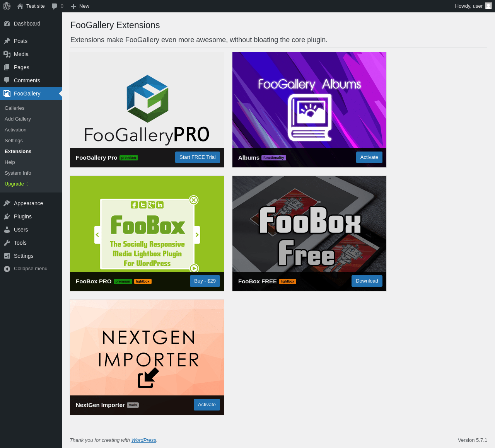Image resolution: width=495 pixels, height=448 pixels.
Task: Click the NextGen Importer thumbnail image
Action: coord(147,347)
